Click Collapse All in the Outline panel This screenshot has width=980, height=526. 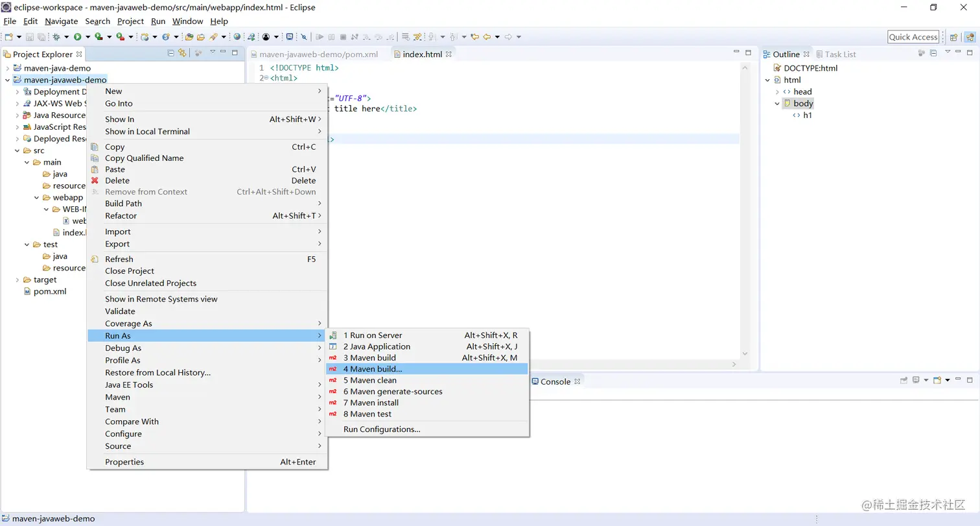point(933,53)
